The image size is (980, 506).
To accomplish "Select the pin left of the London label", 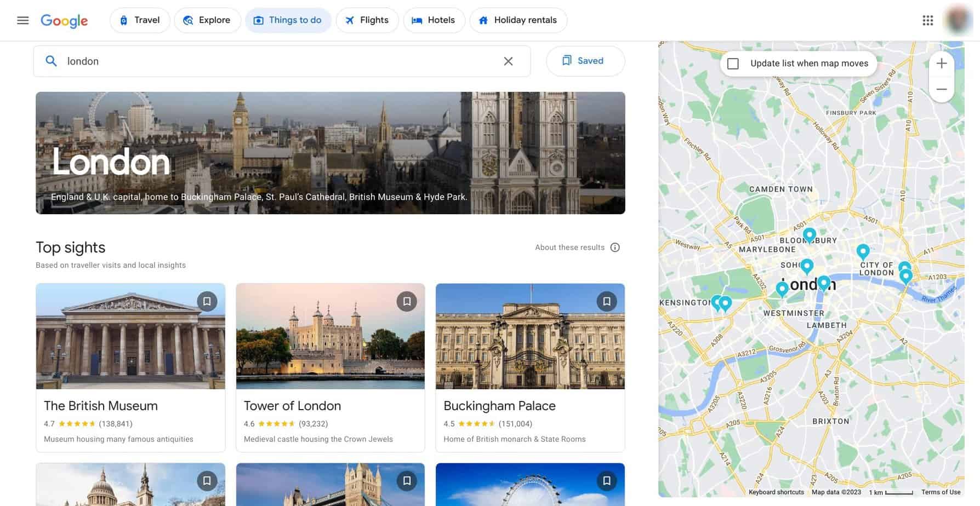I will point(782,289).
